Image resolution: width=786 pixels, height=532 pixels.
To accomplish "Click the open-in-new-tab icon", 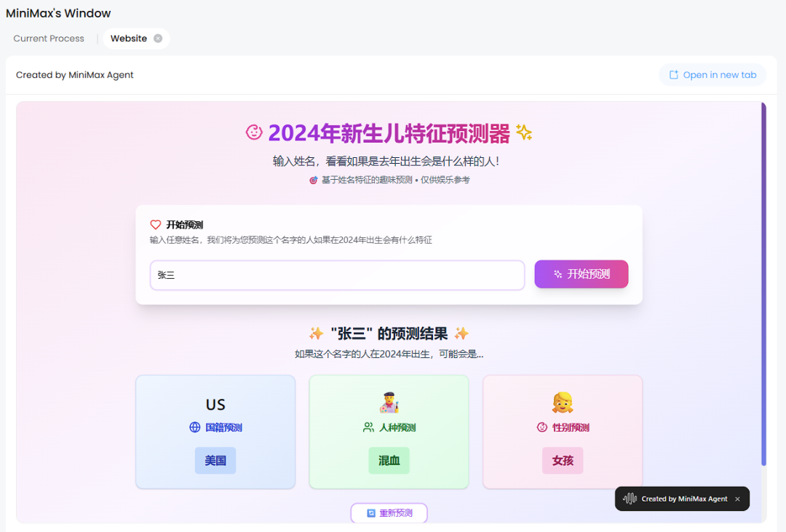I will [674, 75].
